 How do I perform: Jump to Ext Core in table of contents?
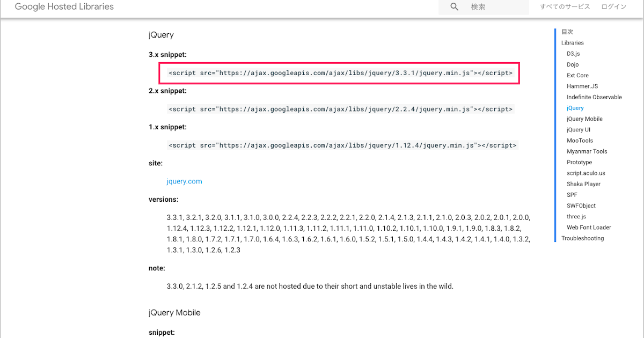pyautogui.click(x=577, y=76)
